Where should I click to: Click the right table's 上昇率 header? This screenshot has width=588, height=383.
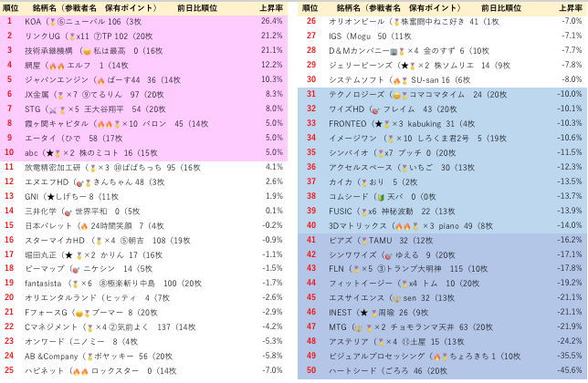[570, 6]
